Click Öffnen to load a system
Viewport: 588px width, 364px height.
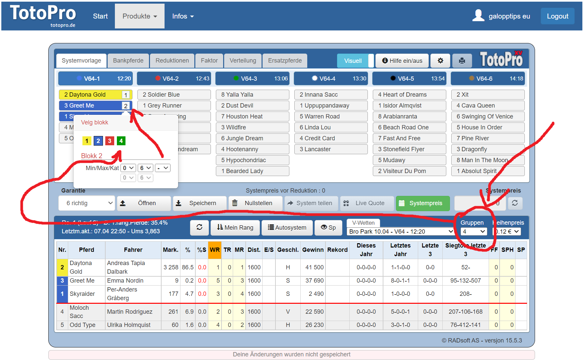(x=144, y=203)
